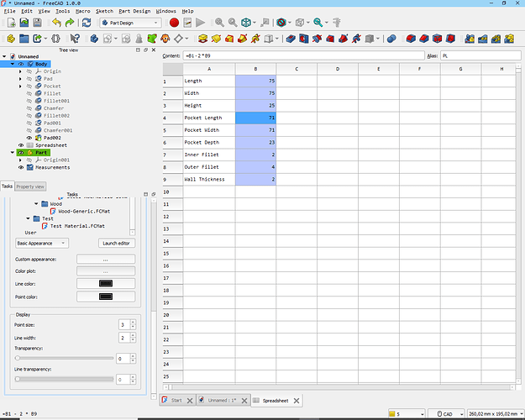Show the hidden Chamfer feature

29,108
